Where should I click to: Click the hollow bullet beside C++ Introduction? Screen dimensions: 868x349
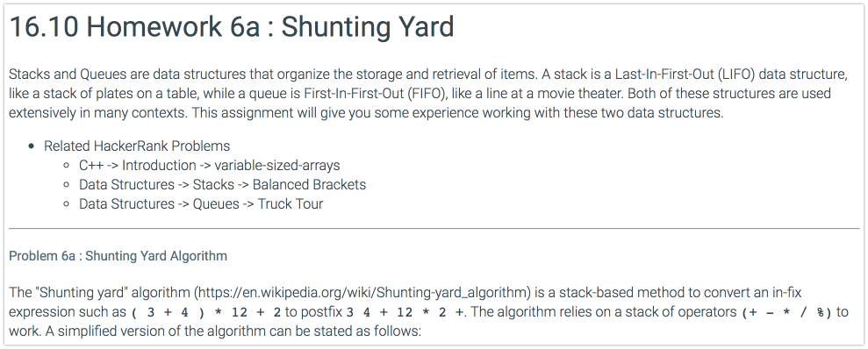(67, 166)
